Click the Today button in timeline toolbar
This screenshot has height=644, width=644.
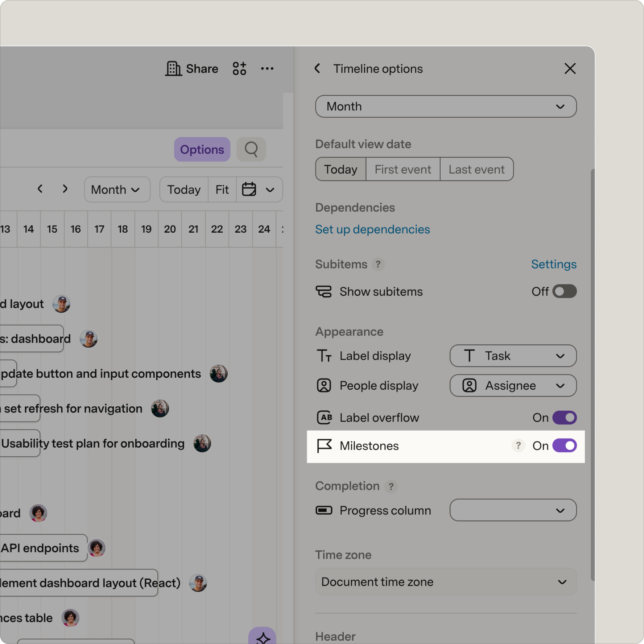(x=184, y=190)
